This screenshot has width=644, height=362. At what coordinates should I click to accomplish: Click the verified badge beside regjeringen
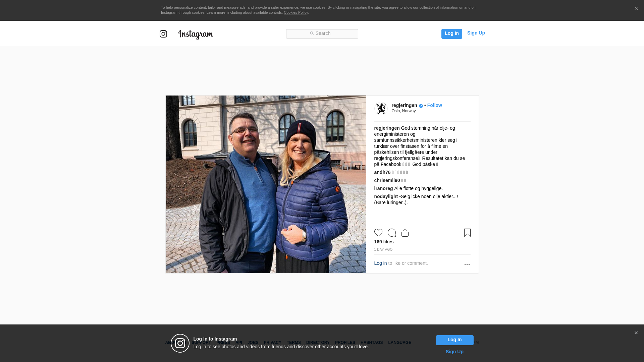click(x=421, y=106)
